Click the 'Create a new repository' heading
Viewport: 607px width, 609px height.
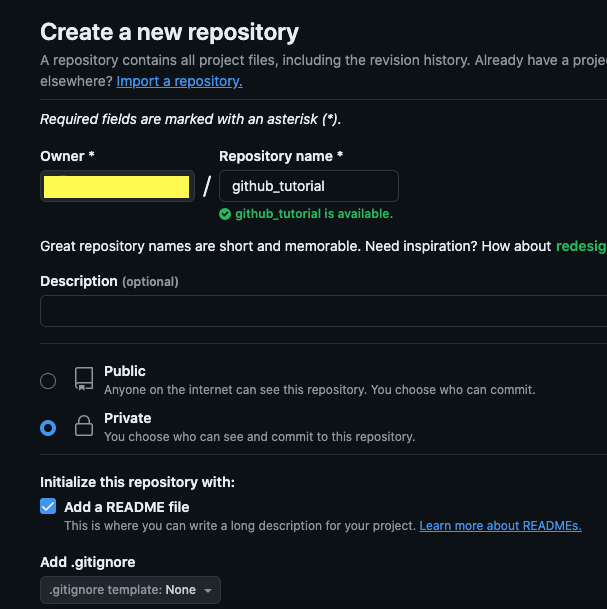coord(169,32)
